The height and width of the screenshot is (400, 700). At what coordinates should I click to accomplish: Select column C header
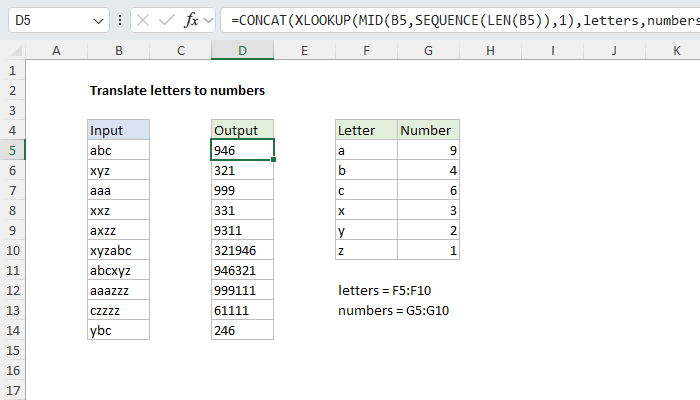(180, 50)
